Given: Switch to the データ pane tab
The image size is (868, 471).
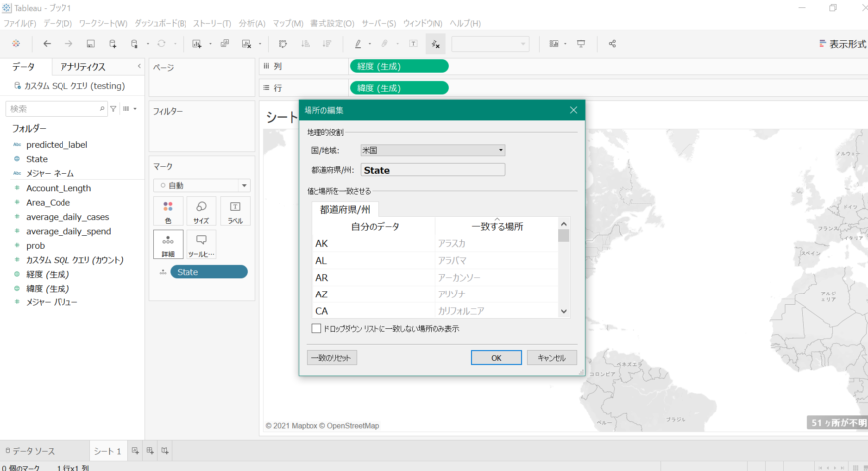Looking at the screenshot, I should tap(23, 67).
